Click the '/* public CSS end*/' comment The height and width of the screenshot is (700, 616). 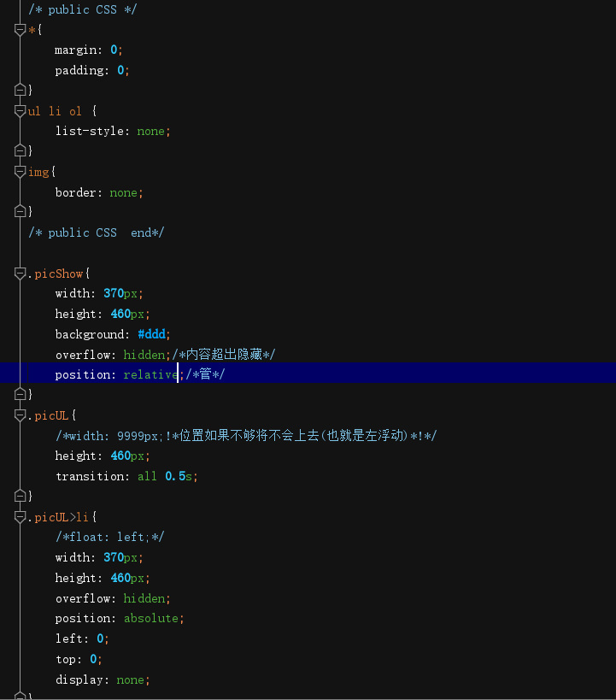tap(96, 232)
